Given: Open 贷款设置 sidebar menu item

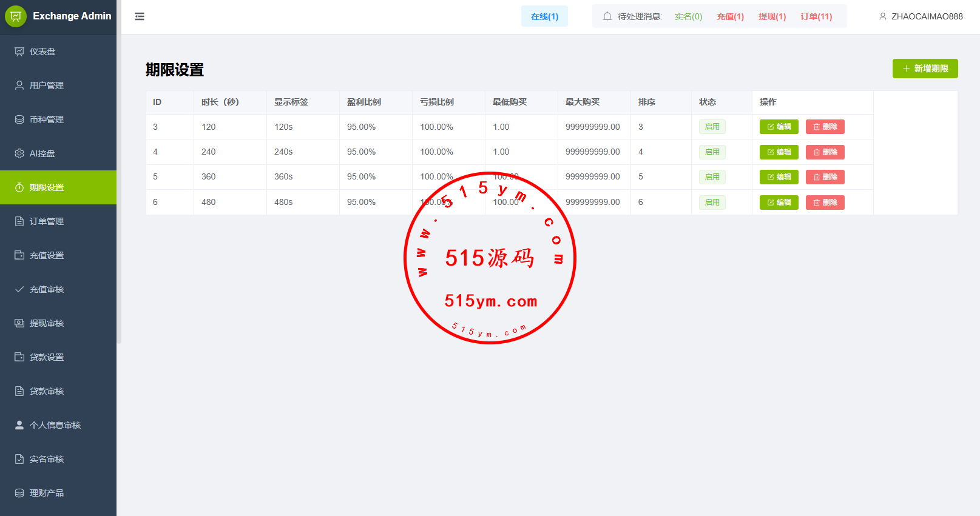Looking at the screenshot, I should coord(47,357).
